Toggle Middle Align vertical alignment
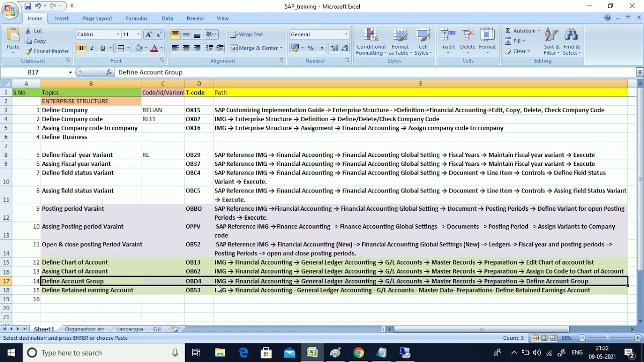The height and width of the screenshot is (362, 644). pyautogui.click(x=186, y=34)
